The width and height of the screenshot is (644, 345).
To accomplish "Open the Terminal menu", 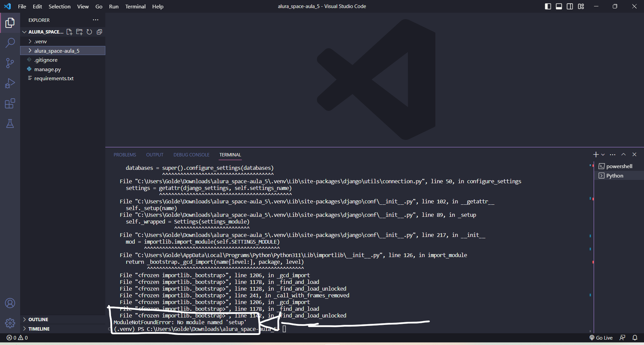I will tap(136, 6).
